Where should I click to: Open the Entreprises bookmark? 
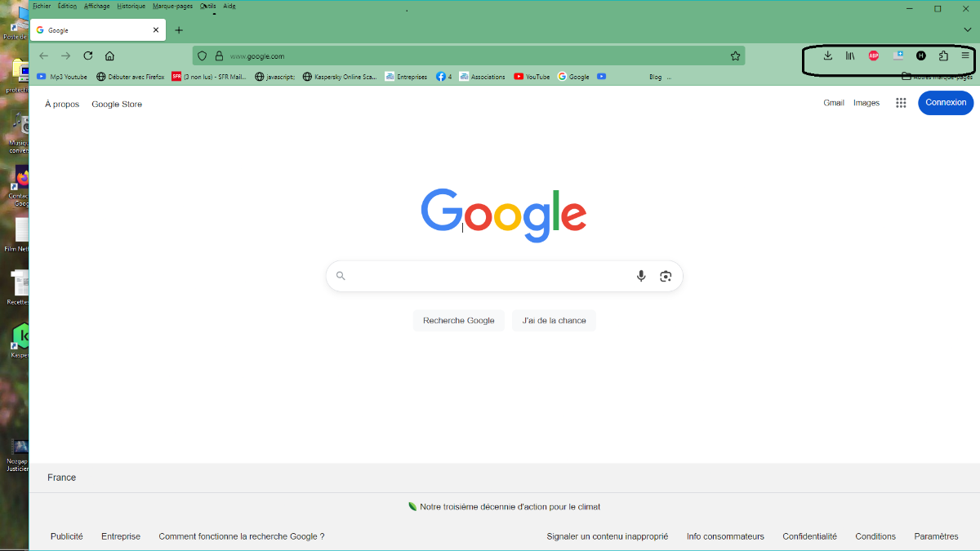click(x=406, y=77)
